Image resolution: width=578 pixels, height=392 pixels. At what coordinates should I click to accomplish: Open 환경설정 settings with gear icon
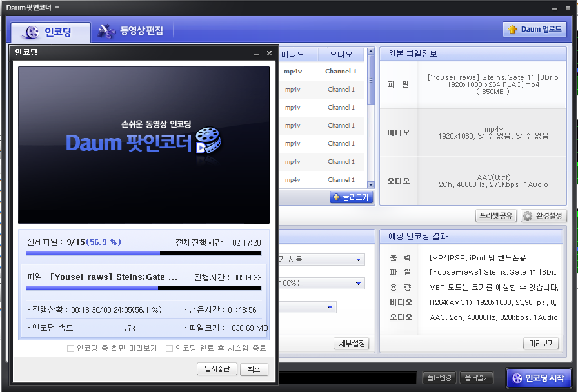543,216
